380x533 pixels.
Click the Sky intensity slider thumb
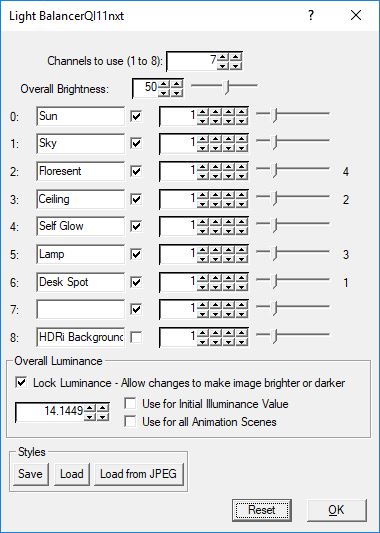coord(275,142)
